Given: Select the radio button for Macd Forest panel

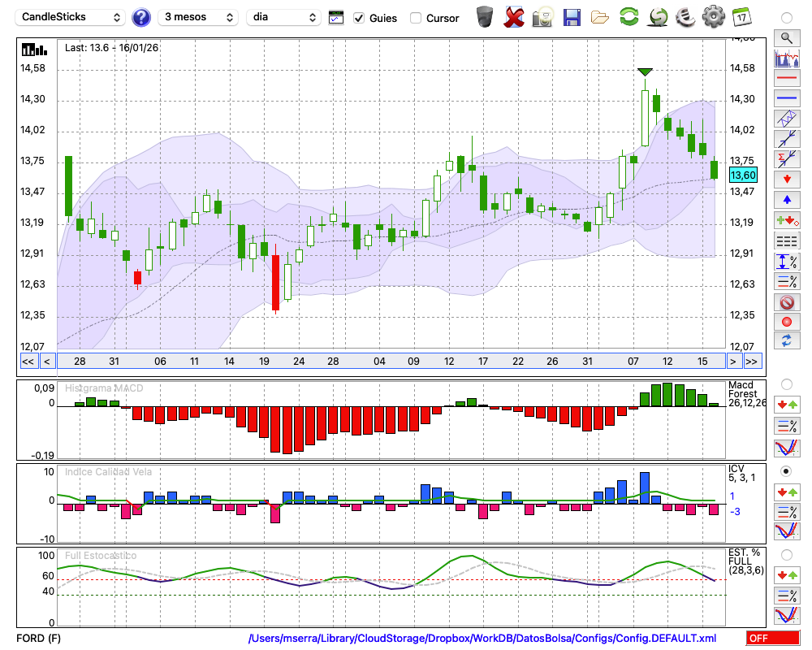Looking at the screenshot, I should (786, 383).
